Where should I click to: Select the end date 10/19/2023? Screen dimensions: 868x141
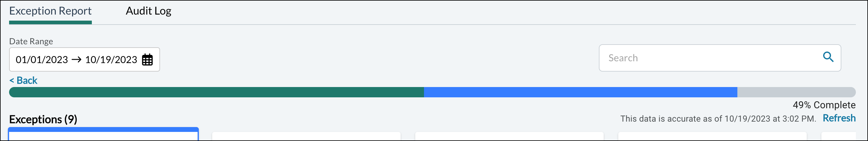(x=111, y=60)
